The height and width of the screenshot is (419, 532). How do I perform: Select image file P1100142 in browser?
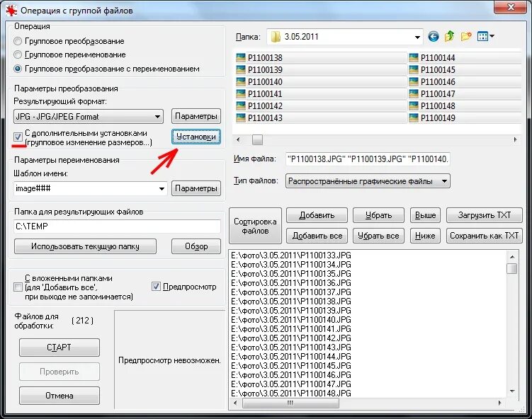(x=259, y=105)
